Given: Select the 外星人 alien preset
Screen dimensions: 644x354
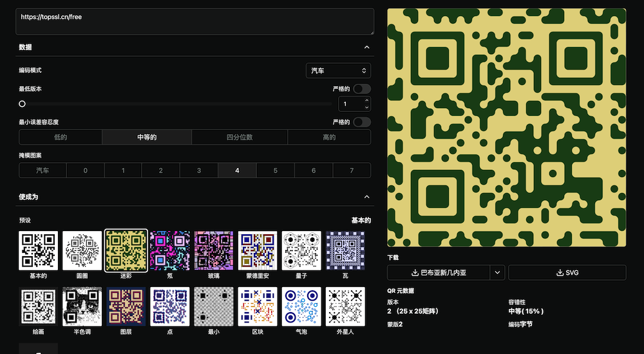Looking at the screenshot, I should (345, 306).
